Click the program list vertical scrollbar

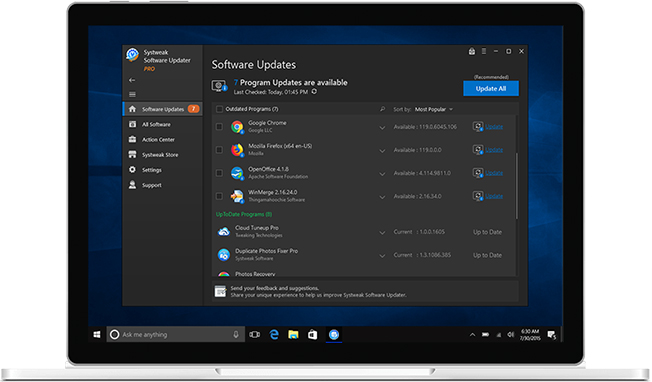517,186
